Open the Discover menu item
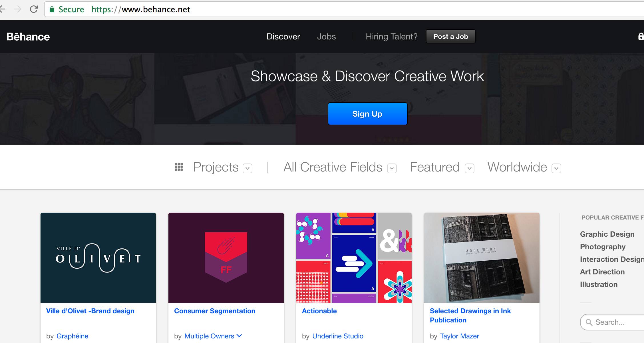 [x=283, y=37]
